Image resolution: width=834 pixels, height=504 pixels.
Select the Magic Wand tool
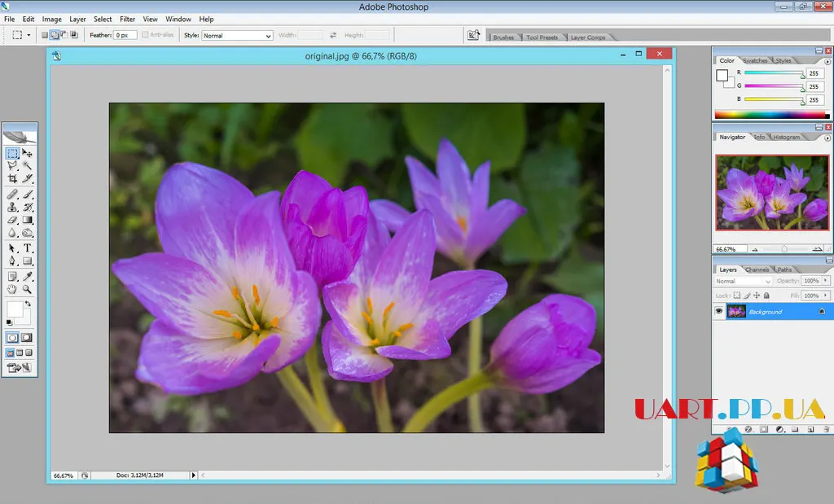(27, 166)
